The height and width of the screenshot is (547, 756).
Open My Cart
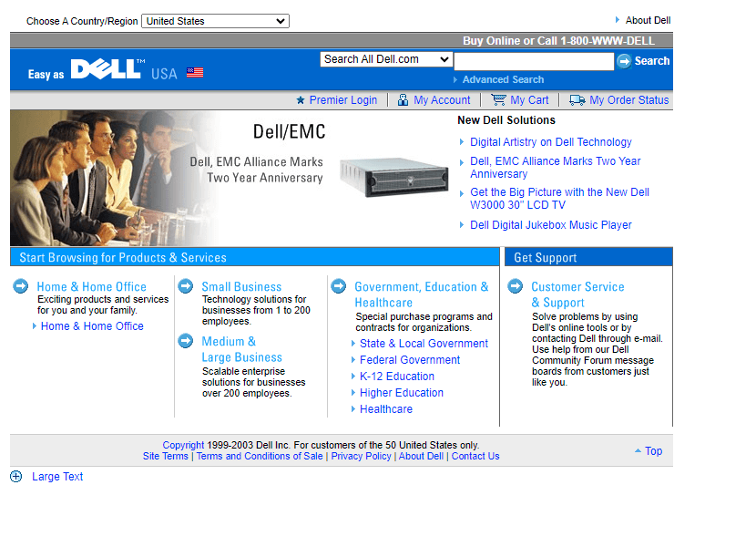pos(529,100)
